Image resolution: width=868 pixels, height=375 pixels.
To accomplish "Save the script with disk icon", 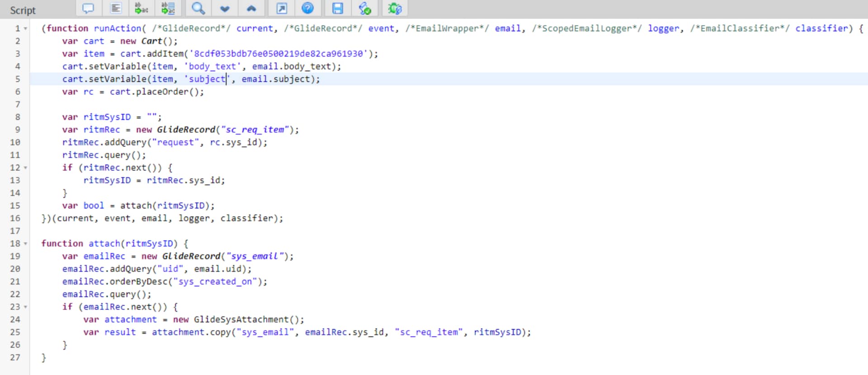I will [338, 8].
